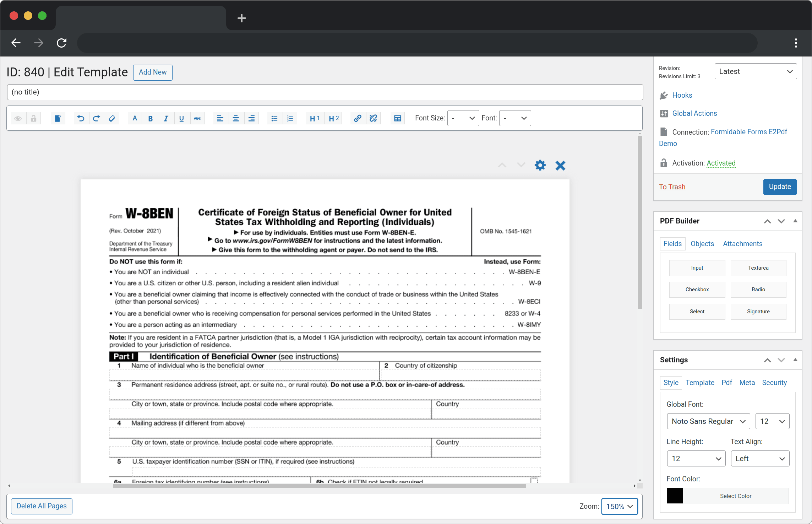Open page settings via the gear icon

point(540,165)
